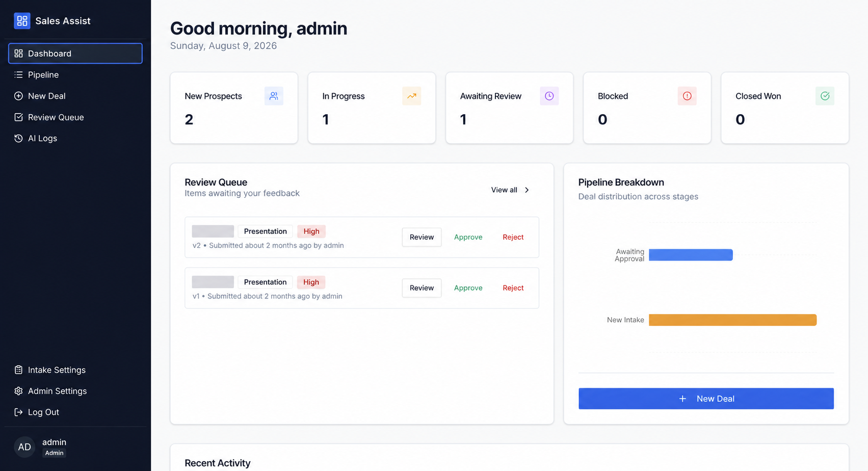Click the redacted title of v2 item
Screen dimensions: 868x471
(213, 231)
